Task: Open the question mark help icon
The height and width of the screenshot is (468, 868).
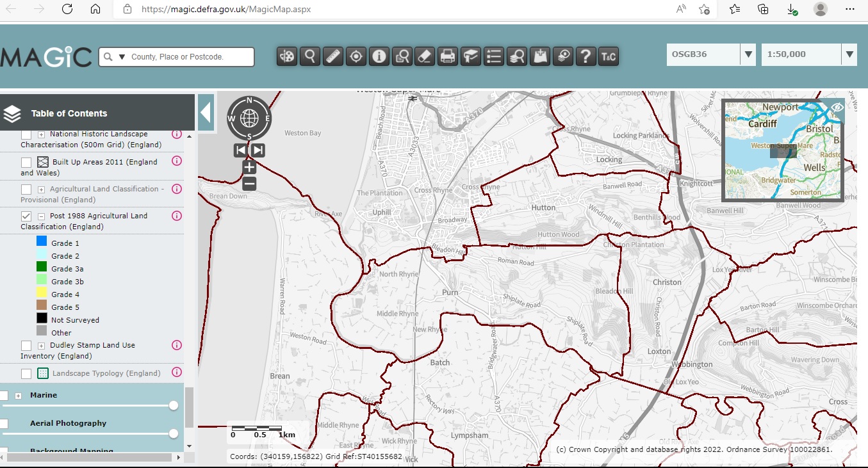Action: pos(585,56)
